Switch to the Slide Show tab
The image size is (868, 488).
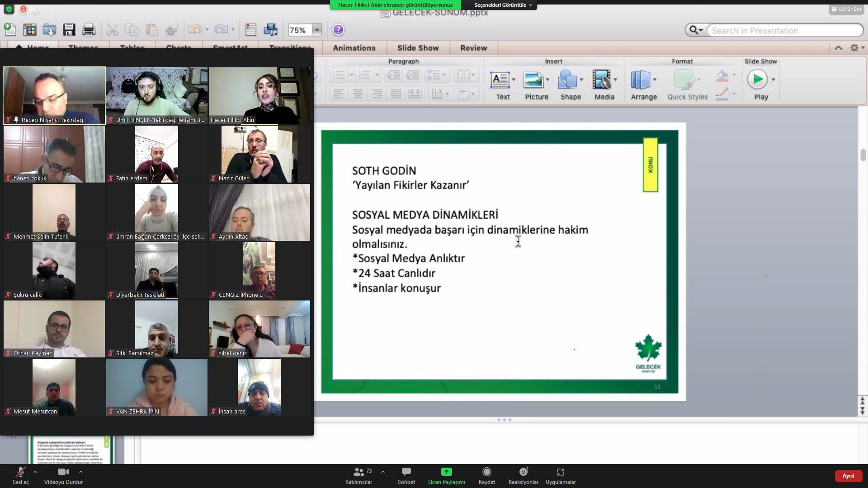418,48
